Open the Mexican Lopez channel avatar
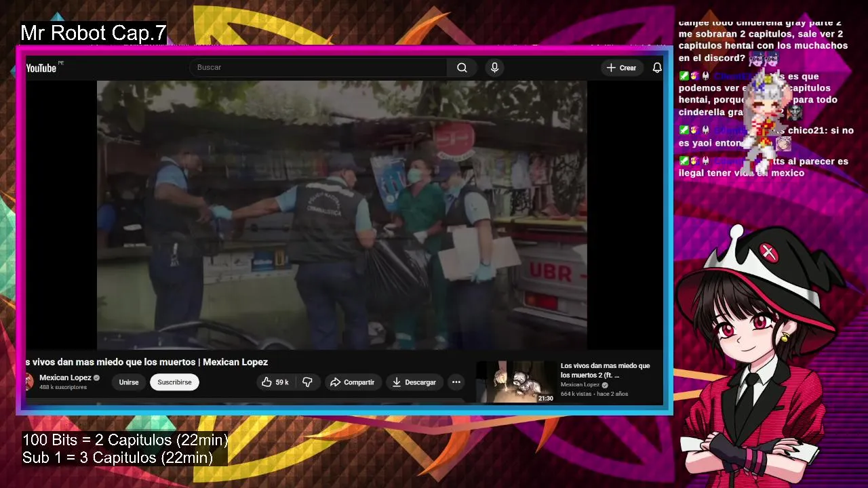This screenshot has height=488, width=868. click(x=28, y=382)
